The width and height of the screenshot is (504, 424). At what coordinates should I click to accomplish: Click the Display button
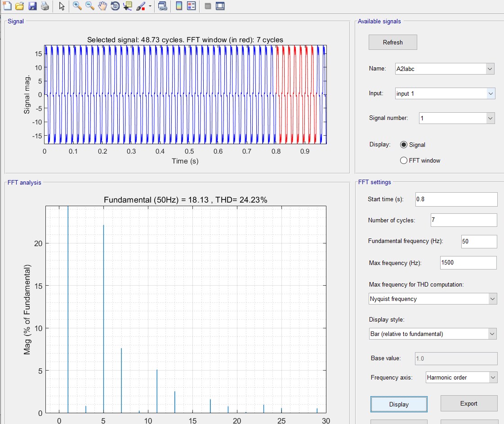(x=399, y=404)
